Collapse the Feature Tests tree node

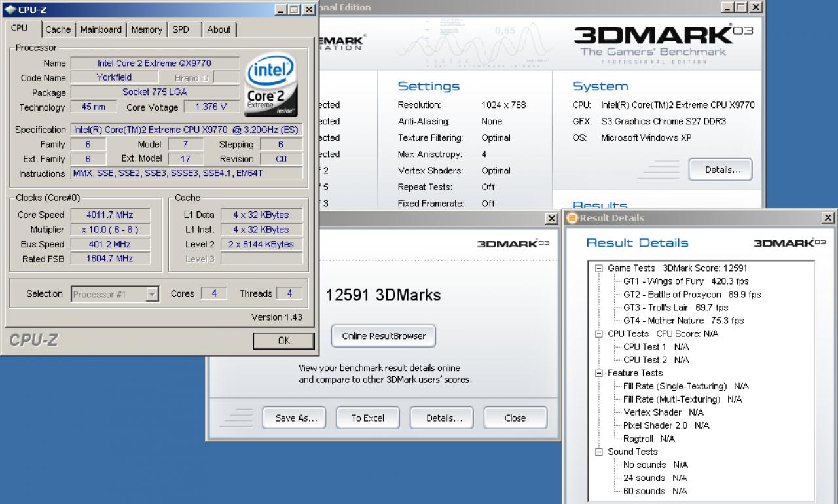(598, 373)
